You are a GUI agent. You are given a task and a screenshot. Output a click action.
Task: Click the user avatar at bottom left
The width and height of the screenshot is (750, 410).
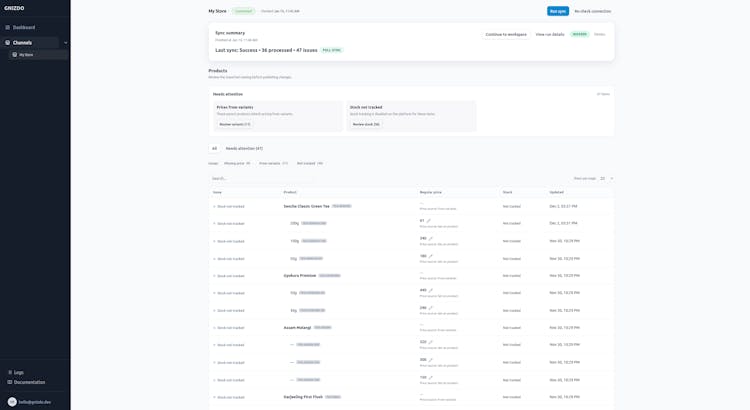[x=12, y=402]
